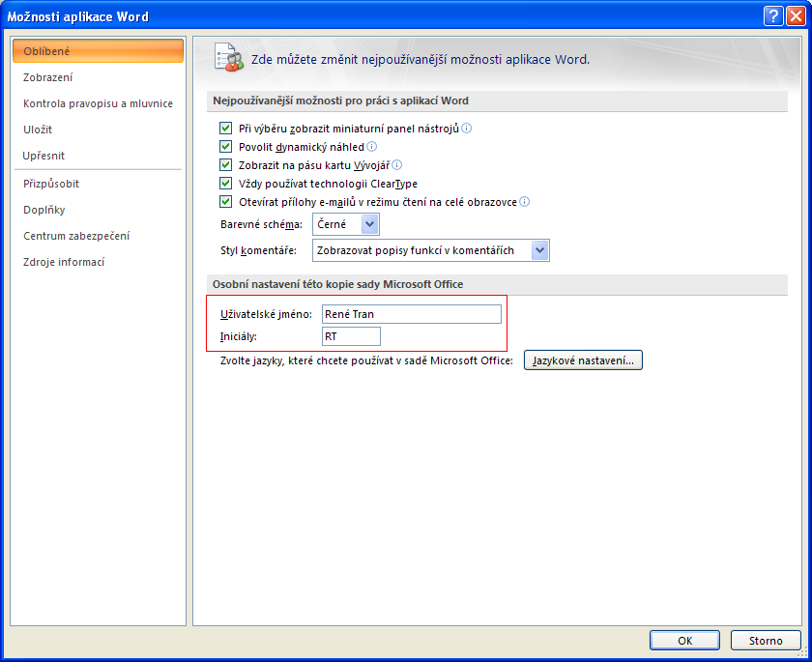812x662 pixels.
Task: Uncheck Zobrazit na pásu kartu Vývojář
Action: coord(225,164)
